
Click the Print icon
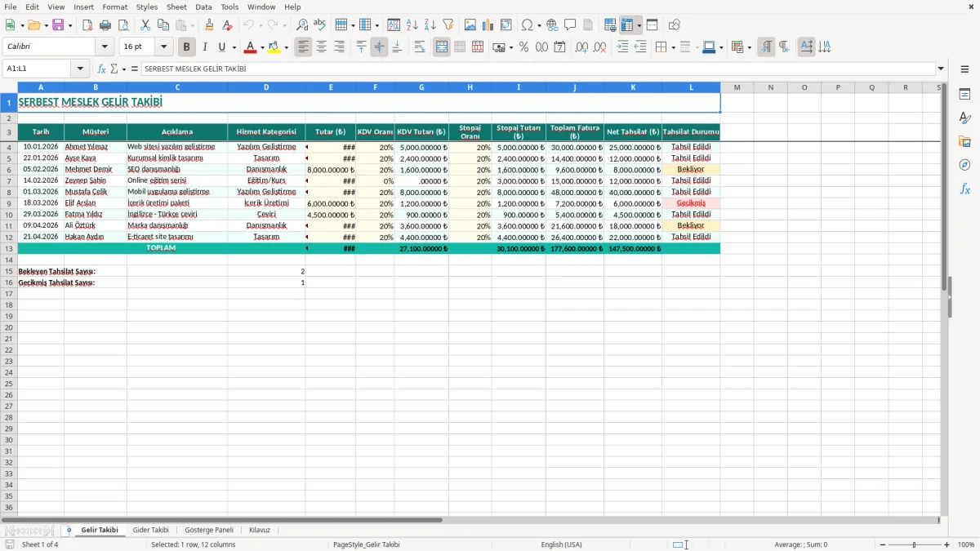pos(105,25)
